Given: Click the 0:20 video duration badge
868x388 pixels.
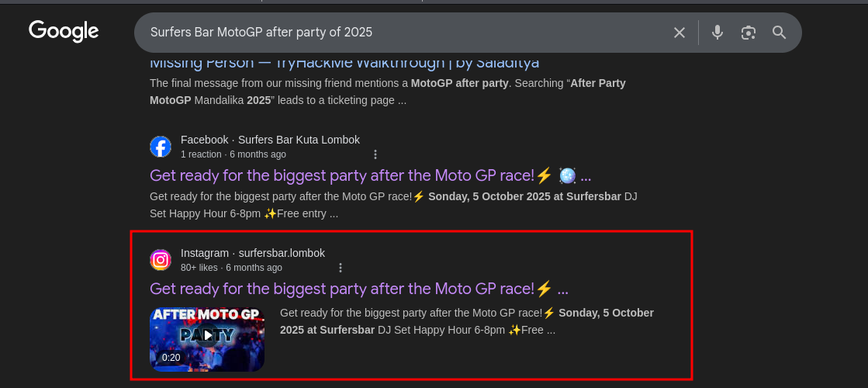Looking at the screenshot, I should [x=171, y=358].
